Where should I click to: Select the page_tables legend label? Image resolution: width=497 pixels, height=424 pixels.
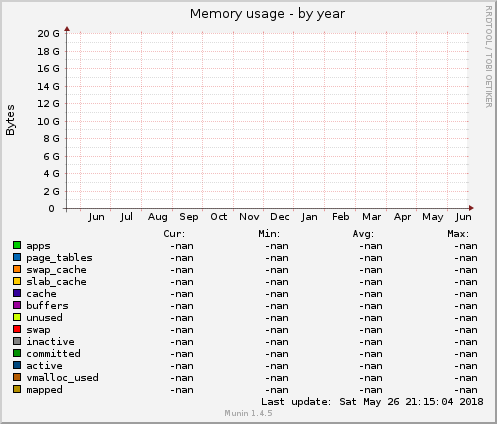[x=59, y=258]
